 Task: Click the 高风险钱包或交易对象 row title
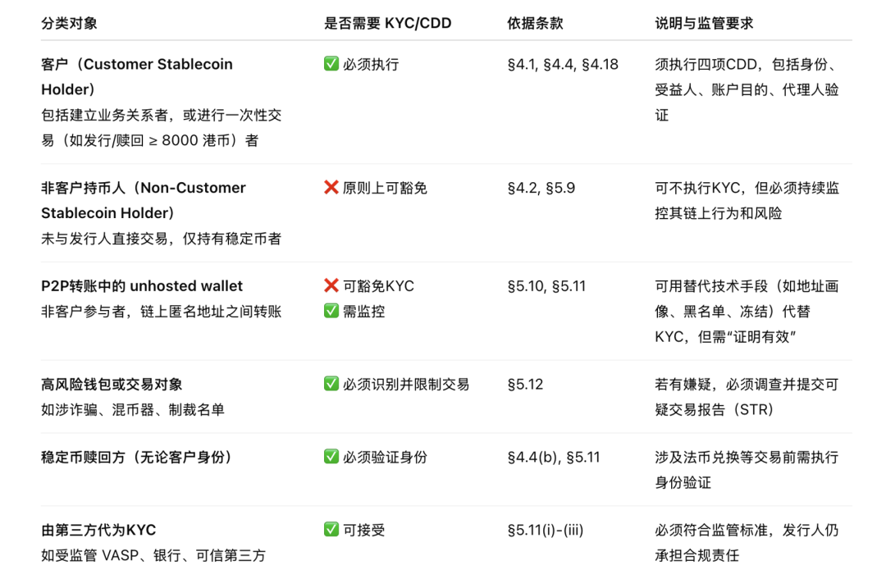click(x=112, y=384)
